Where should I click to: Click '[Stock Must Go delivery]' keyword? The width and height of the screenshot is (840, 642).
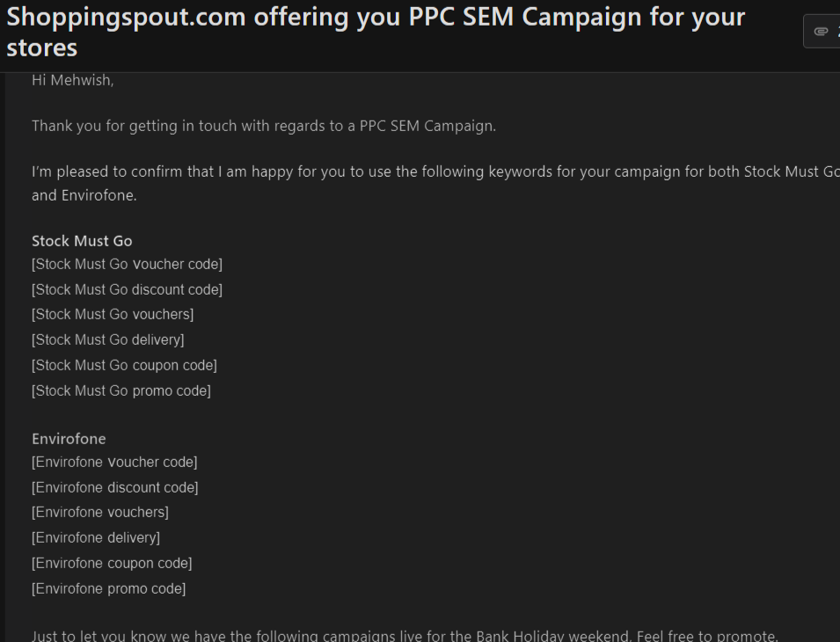tap(107, 340)
